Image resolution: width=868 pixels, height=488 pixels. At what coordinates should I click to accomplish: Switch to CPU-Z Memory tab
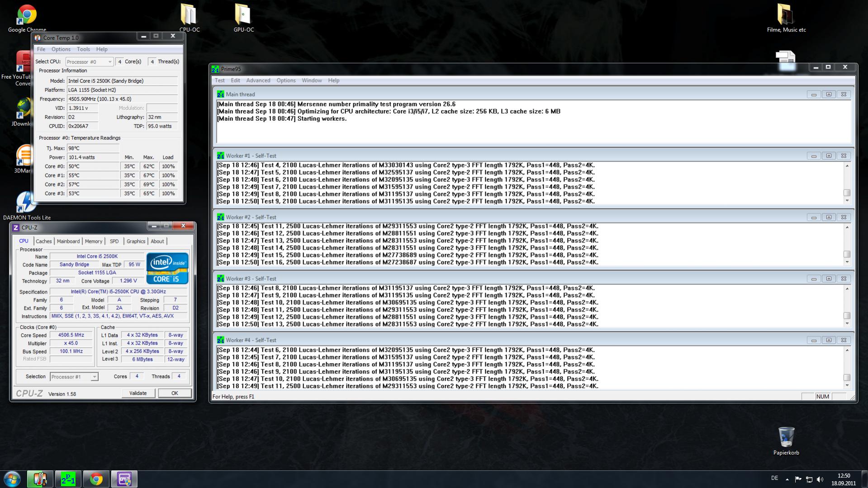tap(94, 242)
